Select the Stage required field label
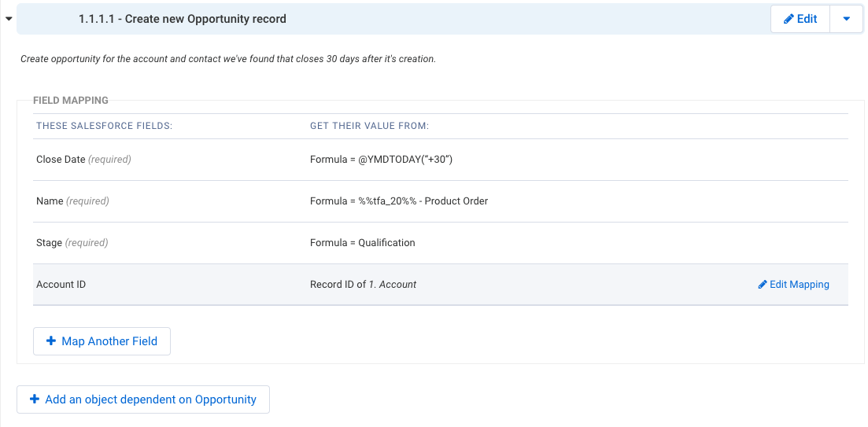 [x=72, y=243]
